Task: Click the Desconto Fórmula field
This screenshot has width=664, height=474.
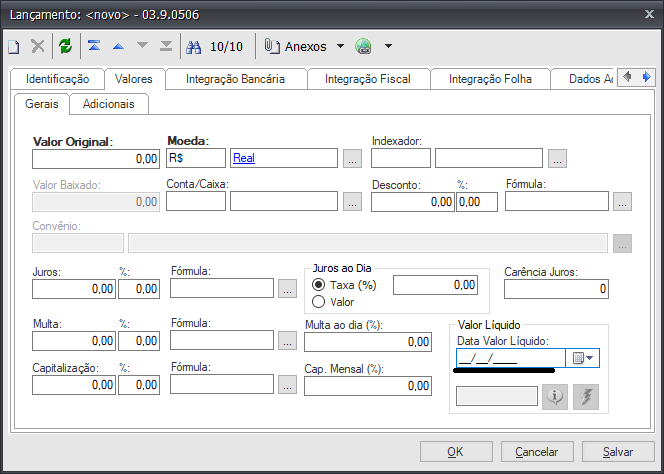Action: 557,201
